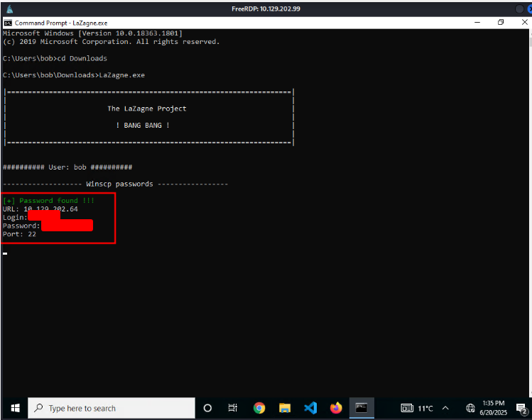Open Task View from the taskbar

[232, 408]
